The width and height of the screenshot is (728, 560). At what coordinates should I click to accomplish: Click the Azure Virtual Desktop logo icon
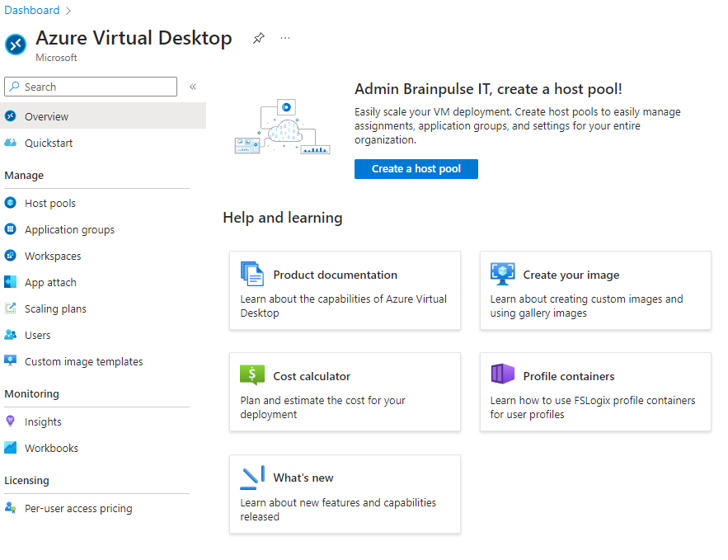click(14, 45)
